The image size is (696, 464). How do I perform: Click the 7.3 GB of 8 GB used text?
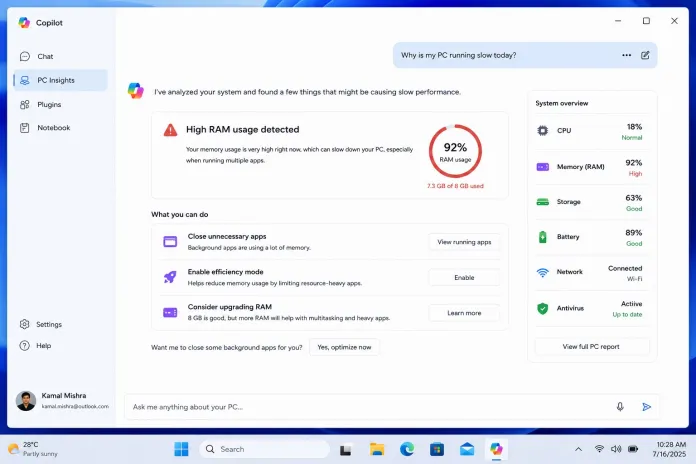click(x=455, y=186)
